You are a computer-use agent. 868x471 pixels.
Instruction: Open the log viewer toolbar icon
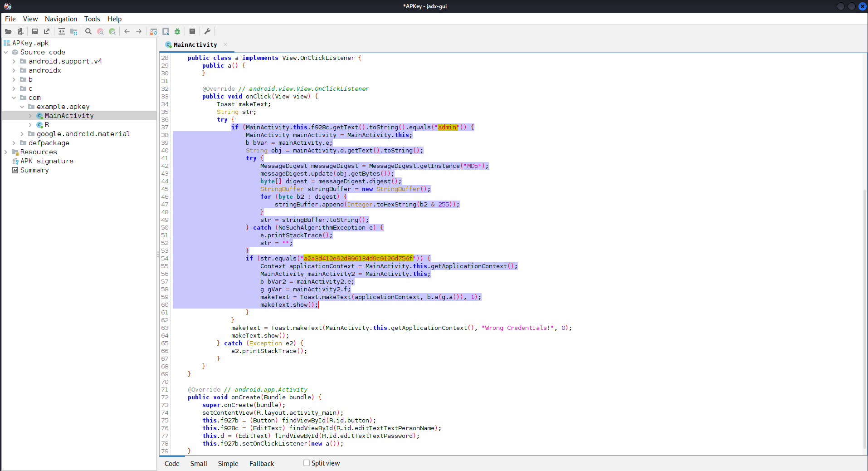coord(192,31)
